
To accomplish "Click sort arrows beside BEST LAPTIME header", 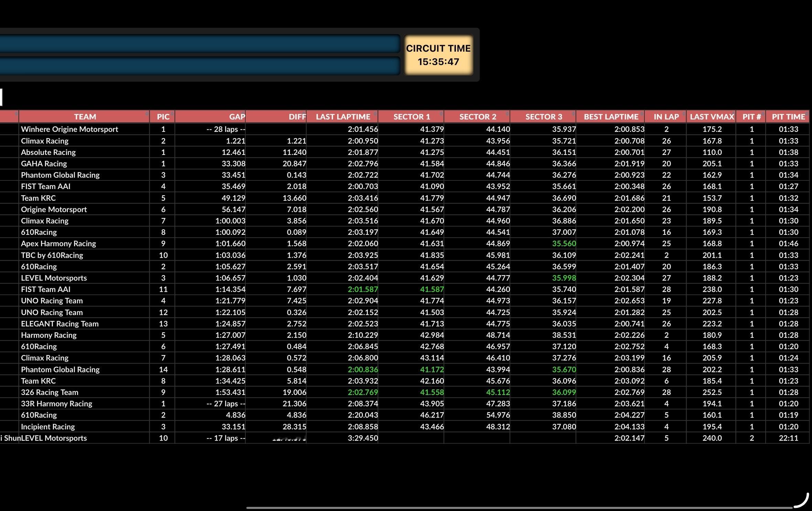I will point(642,114).
